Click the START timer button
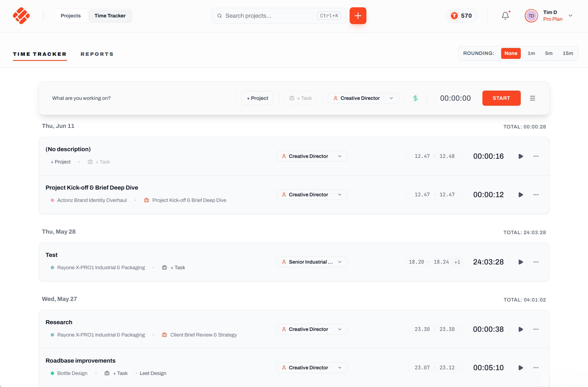 click(501, 98)
